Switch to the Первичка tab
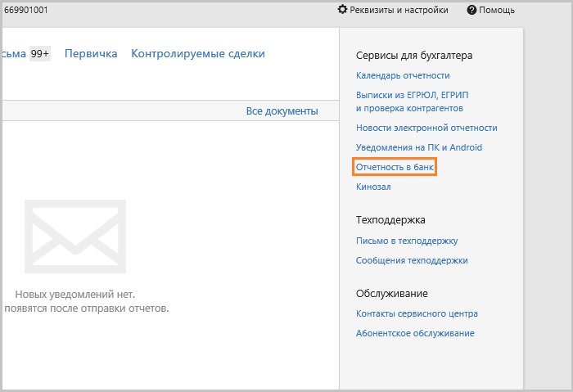 pos(91,54)
